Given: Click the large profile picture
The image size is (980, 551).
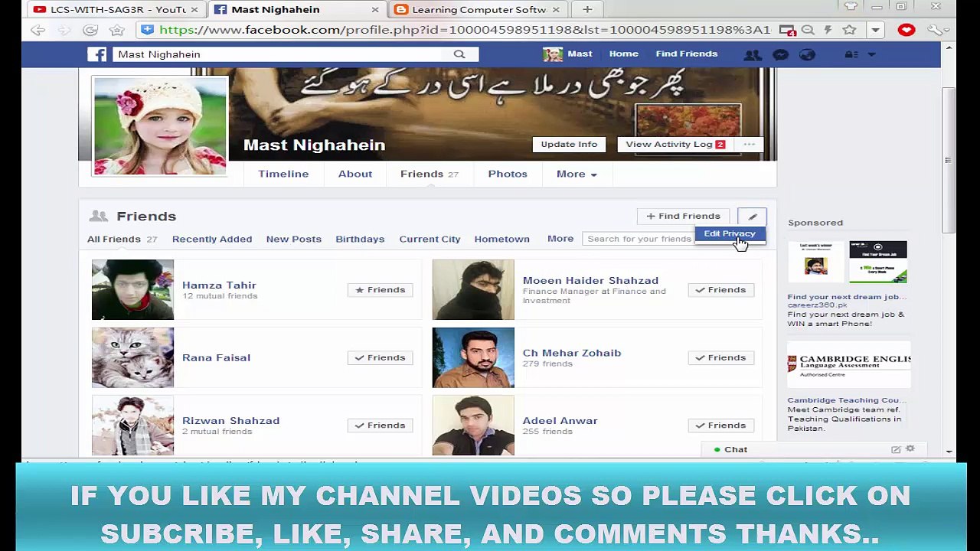Looking at the screenshot, I should coord(160,126).
